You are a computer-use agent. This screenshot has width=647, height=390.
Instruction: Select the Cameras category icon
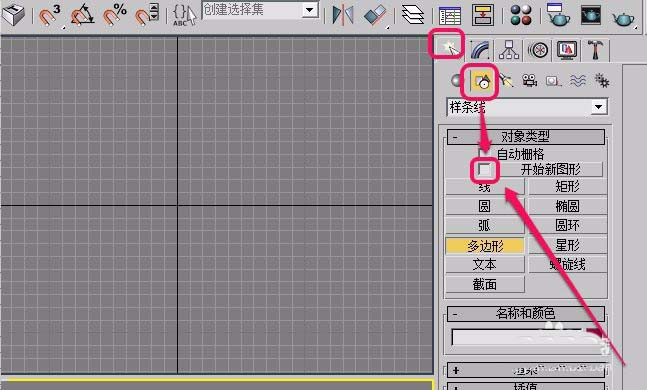pos(529,80)
